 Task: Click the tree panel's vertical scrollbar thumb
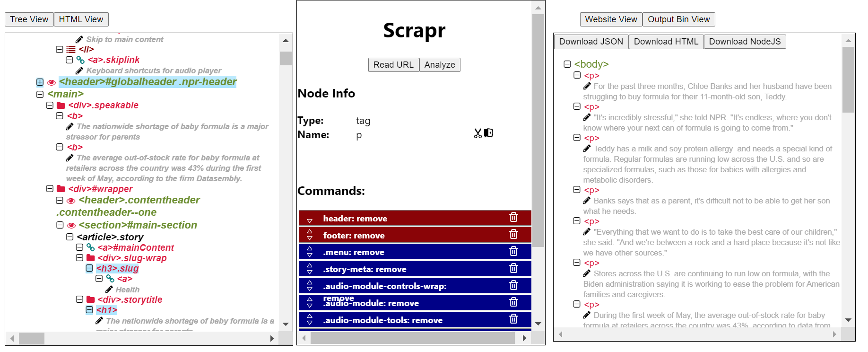pos(286,58)
